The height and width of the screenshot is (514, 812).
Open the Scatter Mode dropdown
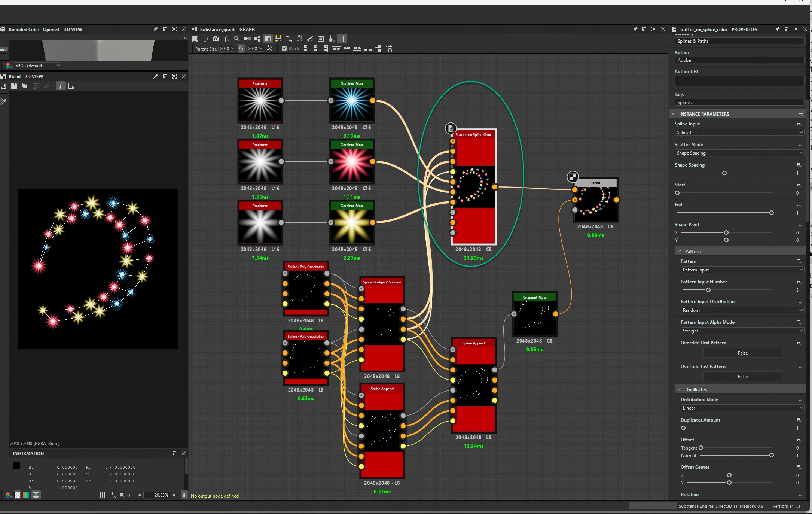[x=739, y=153]
